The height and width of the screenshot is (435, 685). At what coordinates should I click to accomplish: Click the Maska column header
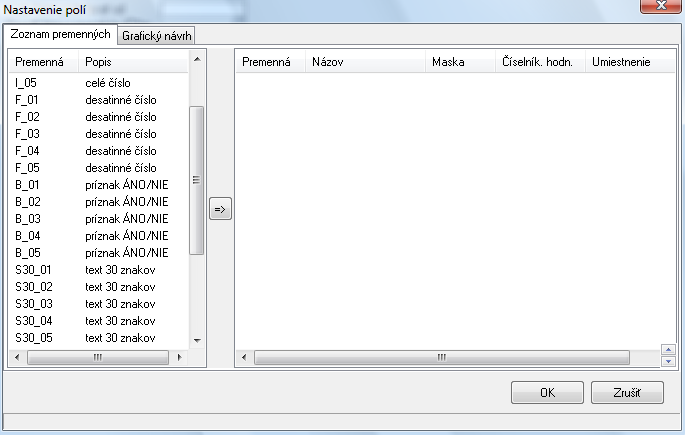(x=458, y=62)
